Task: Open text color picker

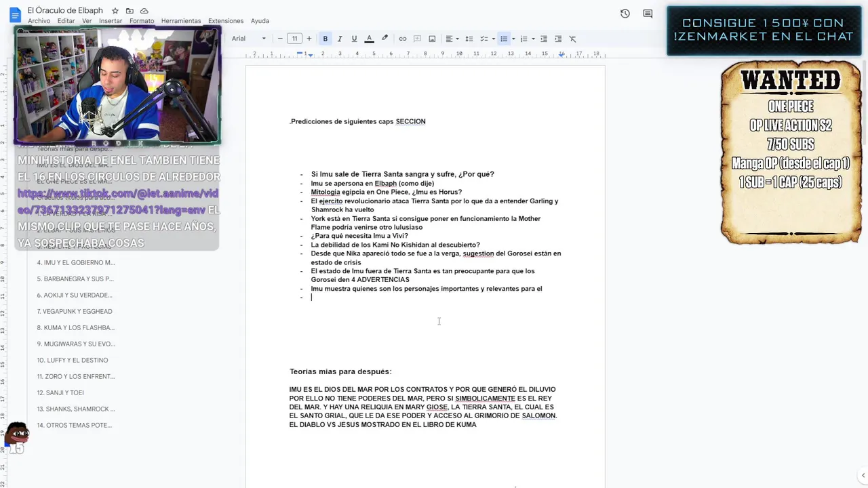Action: 369,39
